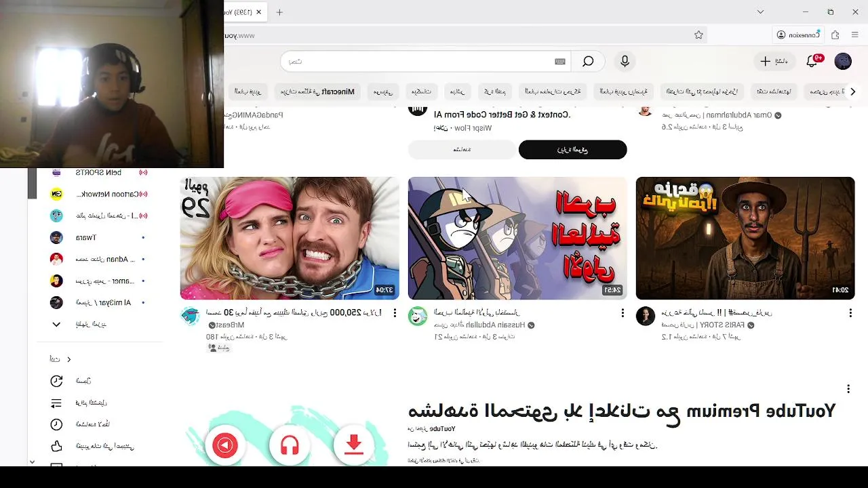Play the MrBeast chained couple thumbnail
Screen dimensions: 868x488
click(x=290, y=238)
